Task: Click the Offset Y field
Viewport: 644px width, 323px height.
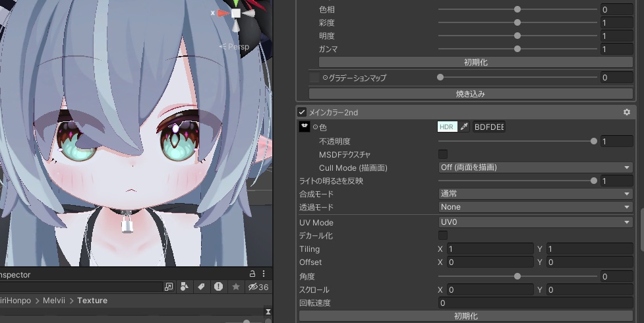Action: [590, 262]
